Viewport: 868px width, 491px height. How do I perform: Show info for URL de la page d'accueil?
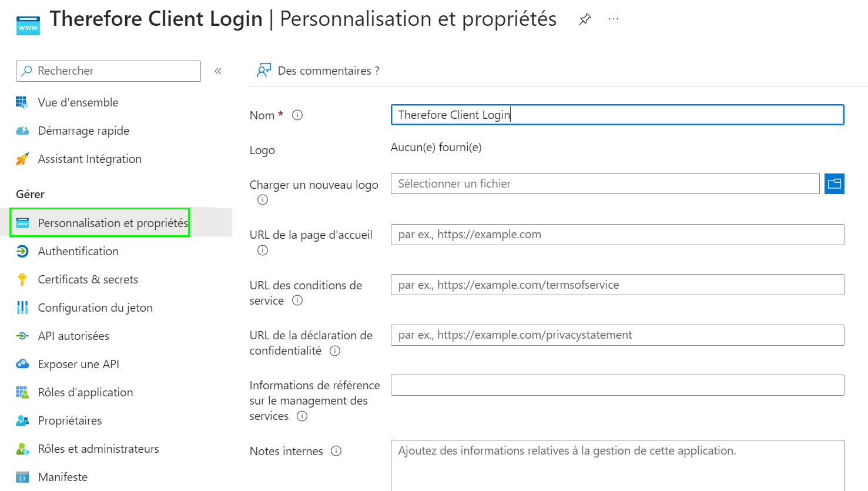tap(263, 250)
